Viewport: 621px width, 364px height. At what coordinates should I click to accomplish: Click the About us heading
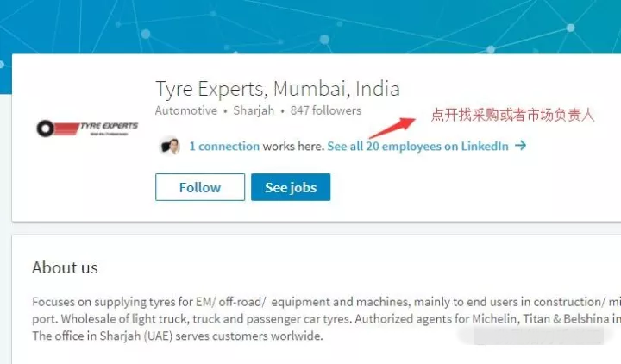point(65,267)
